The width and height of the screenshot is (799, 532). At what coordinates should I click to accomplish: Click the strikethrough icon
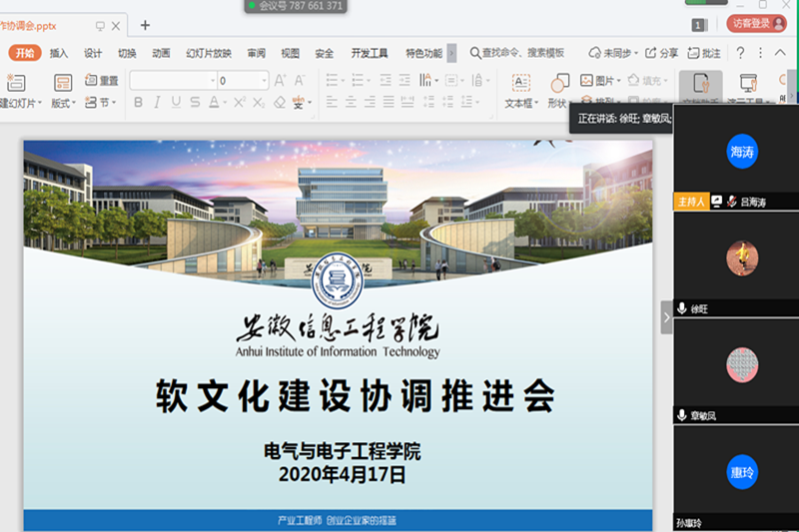click(195, 103)
